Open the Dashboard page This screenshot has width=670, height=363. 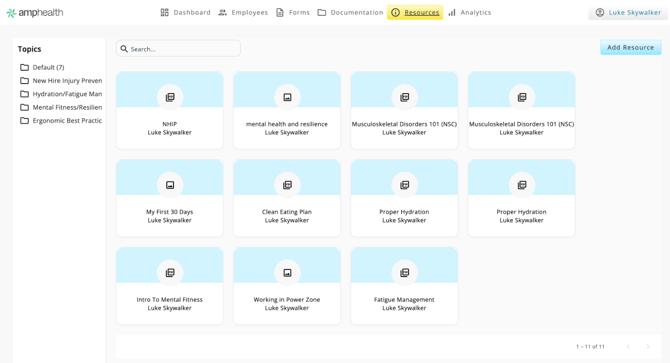coord(185,12)
